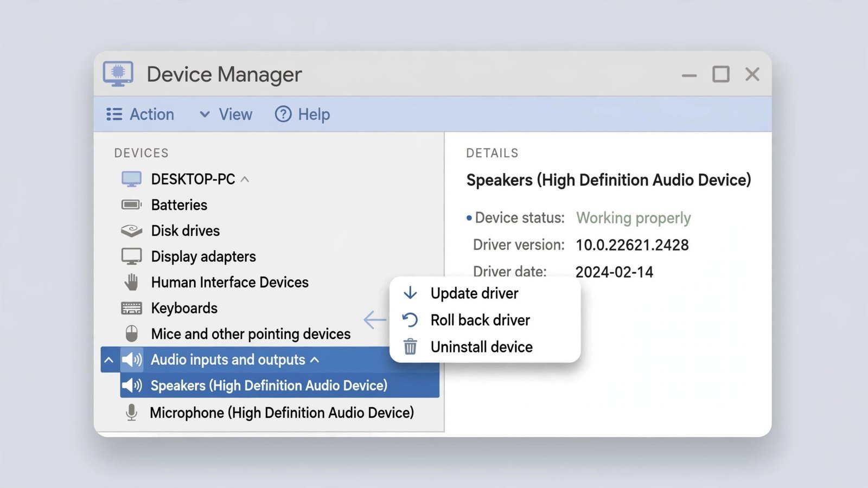Click the Display adapters monitor icon

click(x=131, y=256)
